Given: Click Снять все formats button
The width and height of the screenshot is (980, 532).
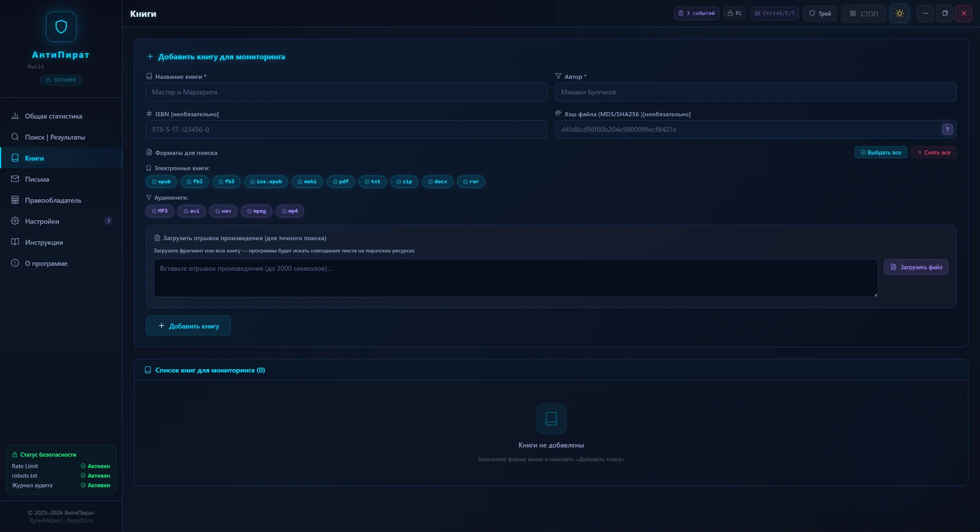Looking at the screenshot, I should click(x=934, y=153).
